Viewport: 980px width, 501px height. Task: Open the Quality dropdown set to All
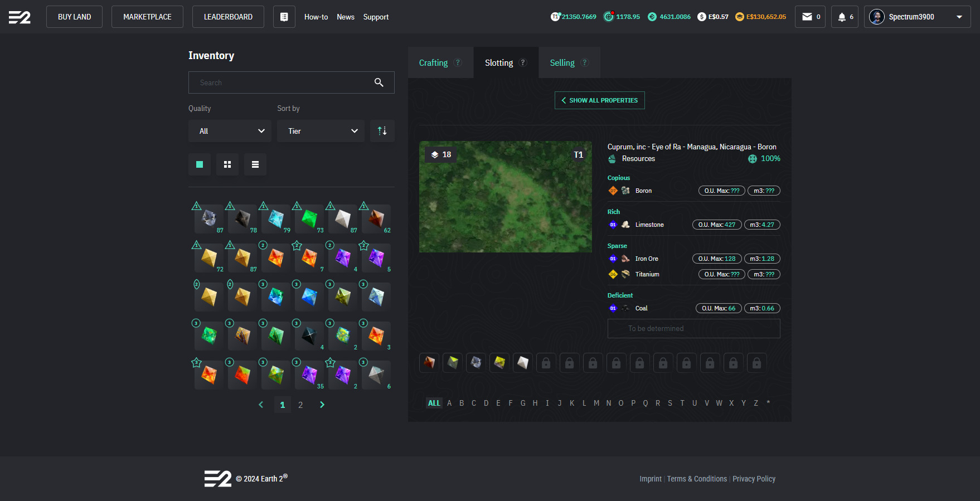[x=230, y=131]
